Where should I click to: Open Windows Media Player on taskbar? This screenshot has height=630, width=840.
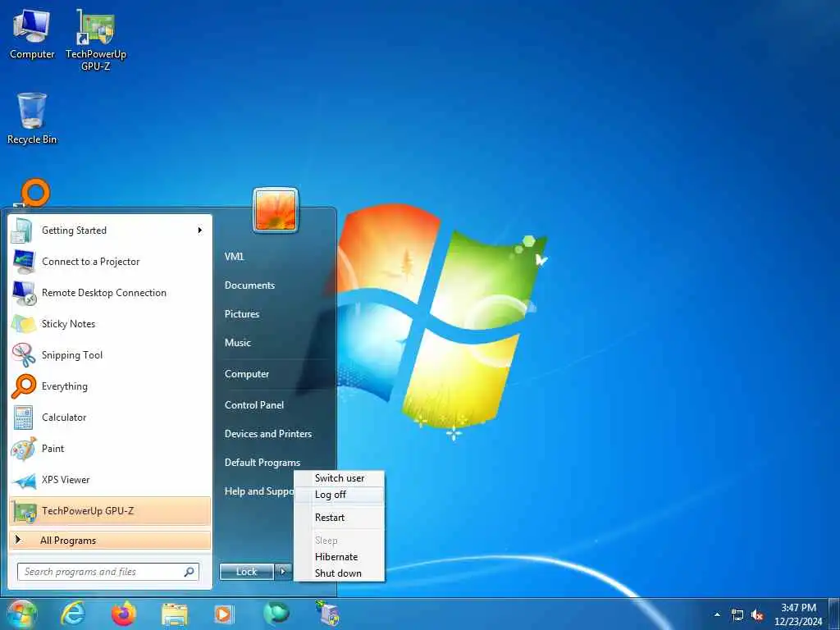224,614
